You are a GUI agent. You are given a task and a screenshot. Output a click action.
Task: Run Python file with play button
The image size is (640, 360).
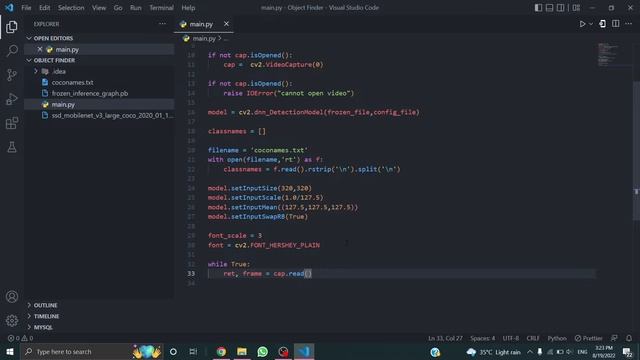pos(582,24)
